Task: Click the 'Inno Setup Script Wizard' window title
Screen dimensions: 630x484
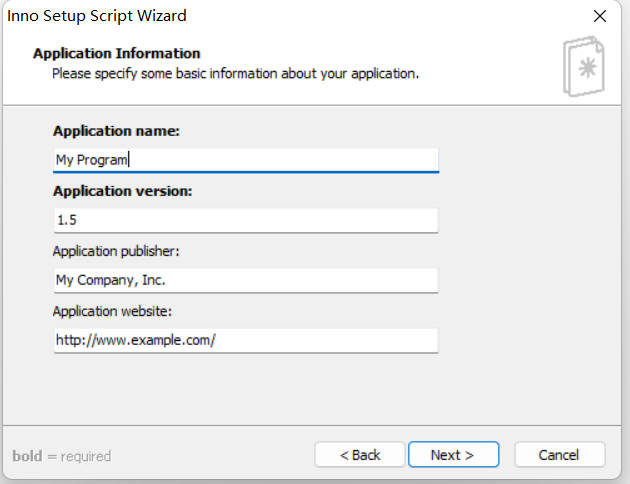Action: click(x=97, y=16)
